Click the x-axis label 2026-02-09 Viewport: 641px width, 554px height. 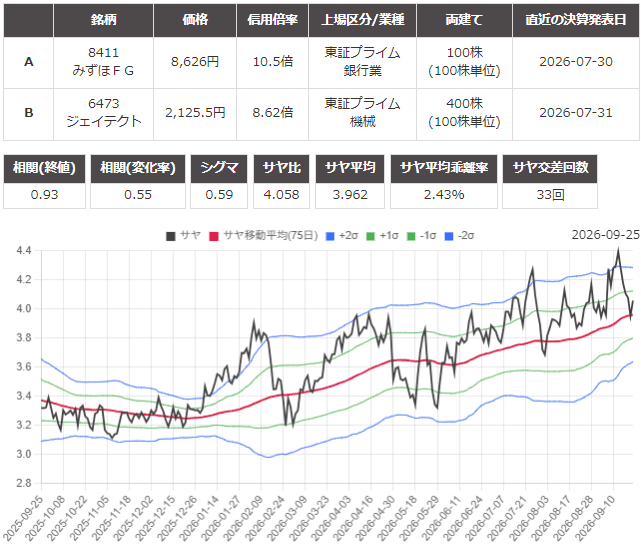[x=243, y=519]
